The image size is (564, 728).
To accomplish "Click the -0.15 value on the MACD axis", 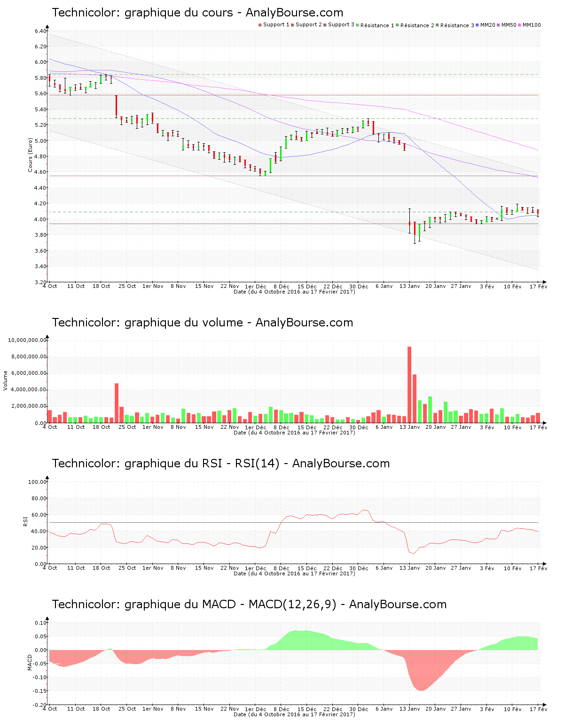I will tap(39, 691).
